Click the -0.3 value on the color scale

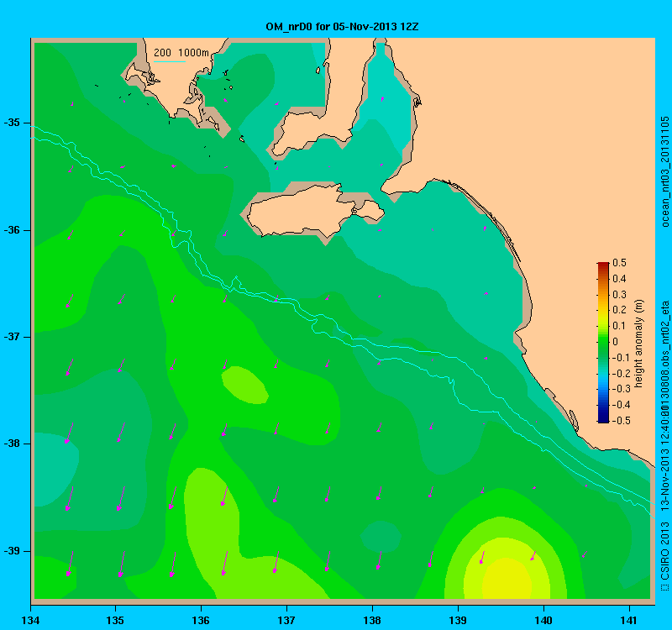pos(620,389)
